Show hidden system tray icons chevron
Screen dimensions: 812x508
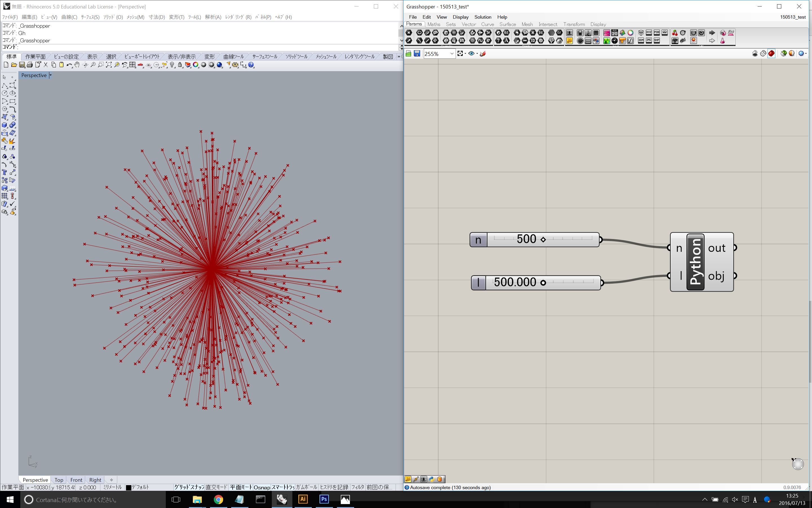tap(705, 500)
